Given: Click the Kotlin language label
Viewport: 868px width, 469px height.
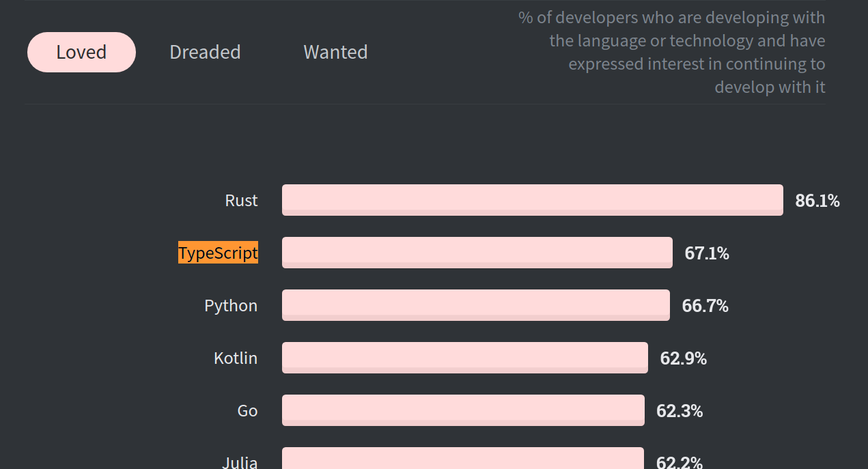Looking at the screenshot, I should coord(236,358).
